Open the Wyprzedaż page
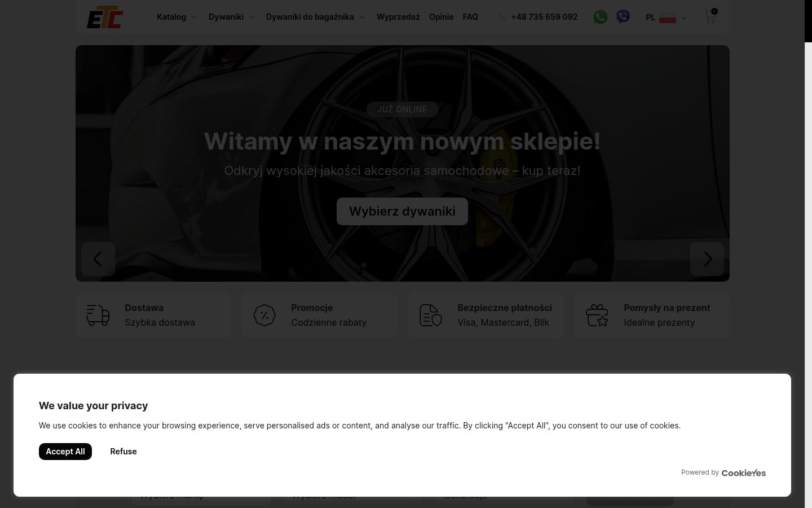The image size is (812, 508). [x=398, y=17]
